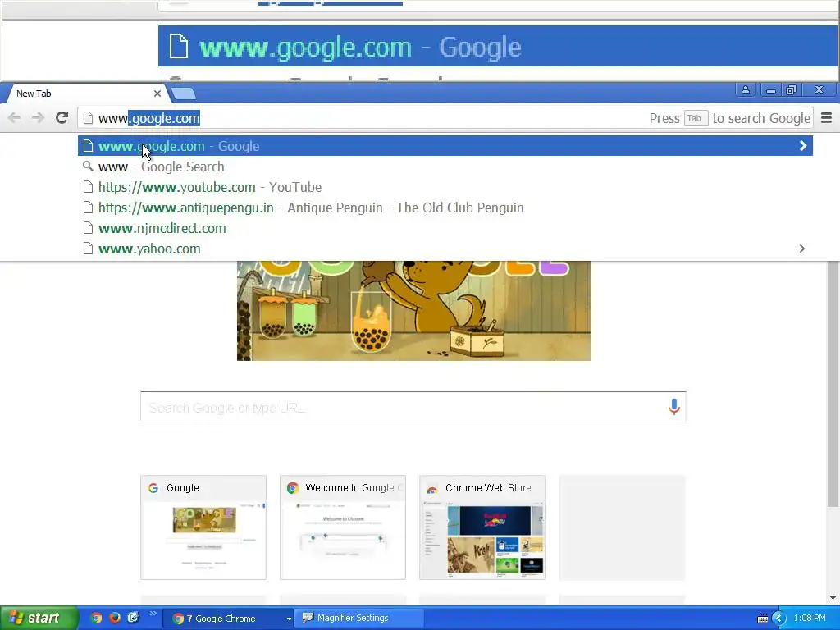Select the New Tab tab
The height and width of the screenshot is (630, 840).
click(85, 94)
